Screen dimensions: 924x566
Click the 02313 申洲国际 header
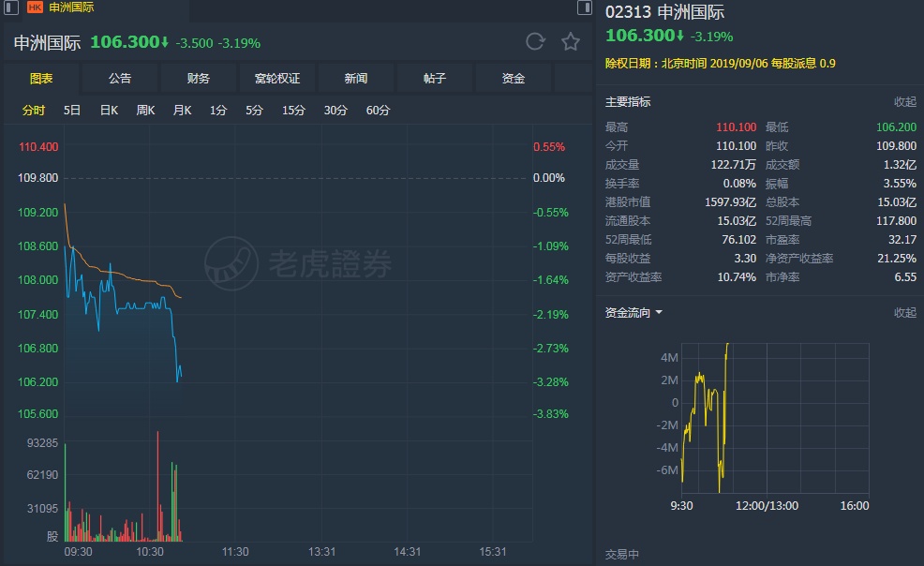click(x=664, y=12)
